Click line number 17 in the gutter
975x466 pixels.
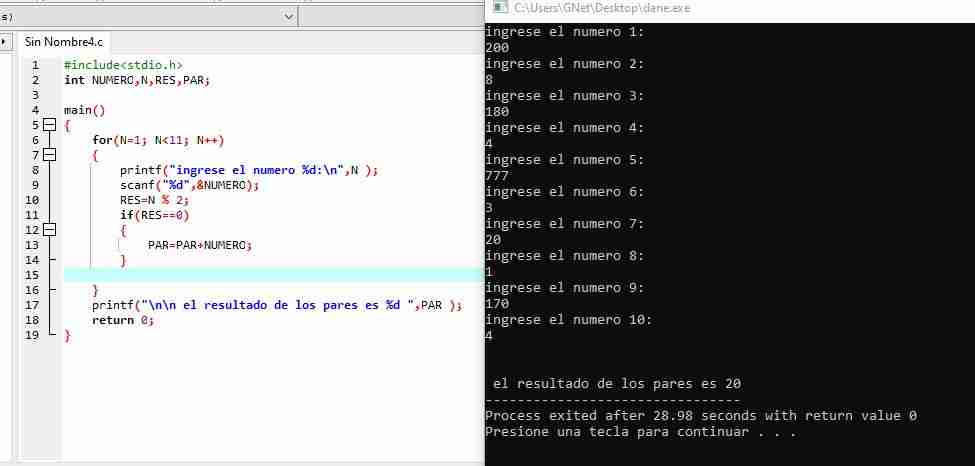[x=32, y=305]
